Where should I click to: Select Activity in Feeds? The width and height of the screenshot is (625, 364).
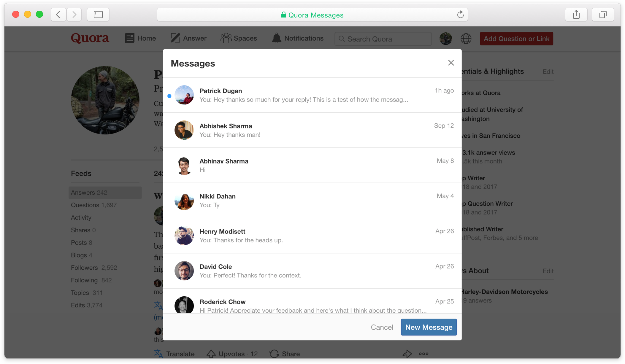[x=81, y=217]
